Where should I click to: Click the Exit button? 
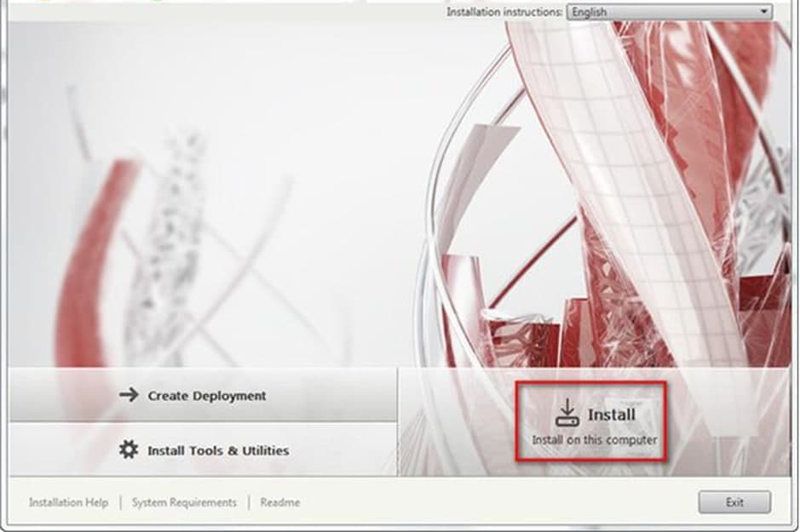734,502
